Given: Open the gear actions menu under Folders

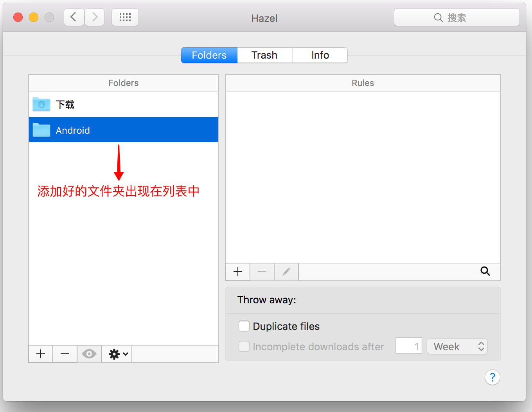Looking at the screenshot, I should (117, 354).
